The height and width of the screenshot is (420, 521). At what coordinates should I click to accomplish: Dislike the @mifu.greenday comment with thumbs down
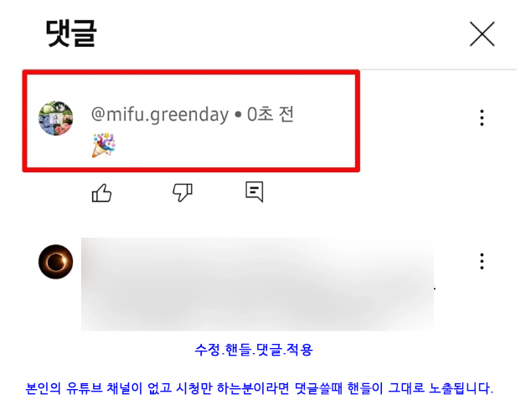183,192
